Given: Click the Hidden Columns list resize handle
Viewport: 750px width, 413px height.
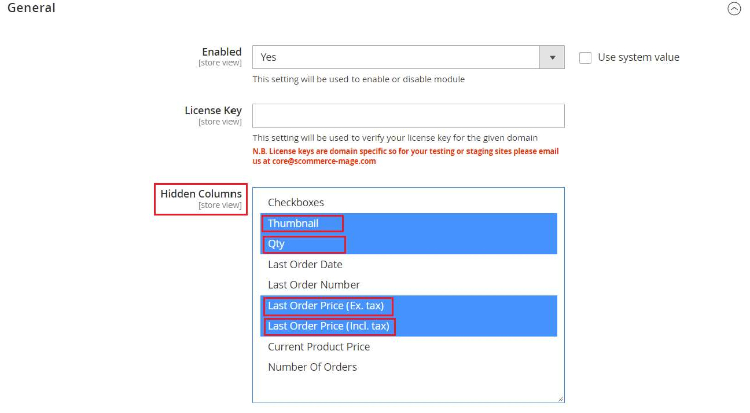Looking at the screenshot, I should 560,398.
